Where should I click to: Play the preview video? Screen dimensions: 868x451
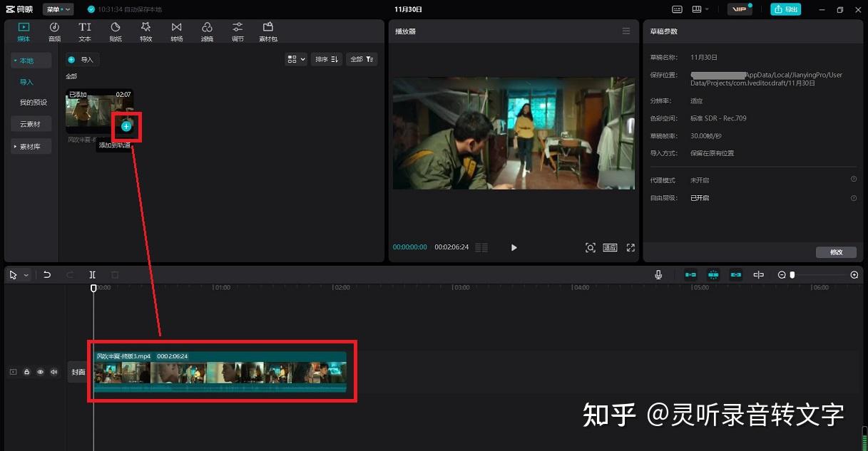[x=514, y=247]
